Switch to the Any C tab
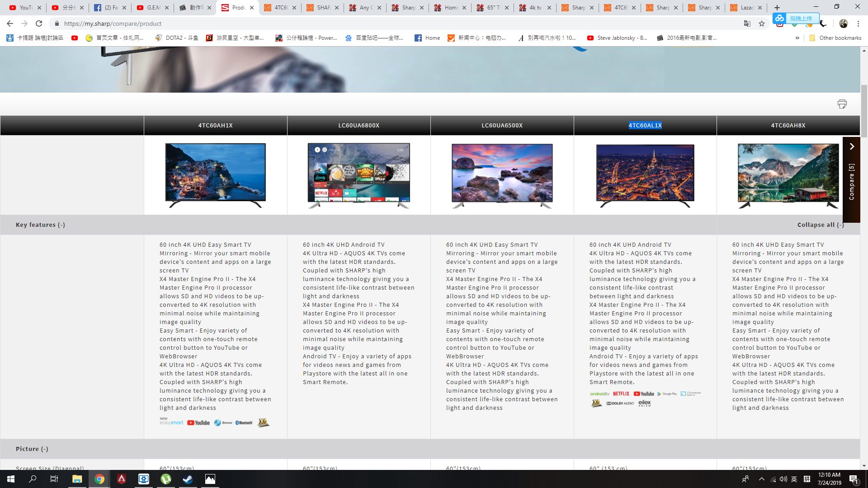868x488 pixels. [365, 8]
